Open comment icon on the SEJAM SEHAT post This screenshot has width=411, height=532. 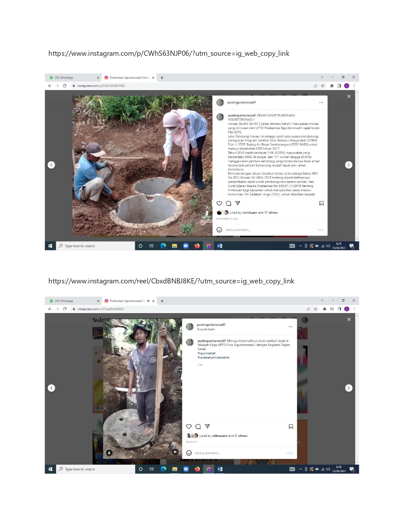click(x=229, y=203)
